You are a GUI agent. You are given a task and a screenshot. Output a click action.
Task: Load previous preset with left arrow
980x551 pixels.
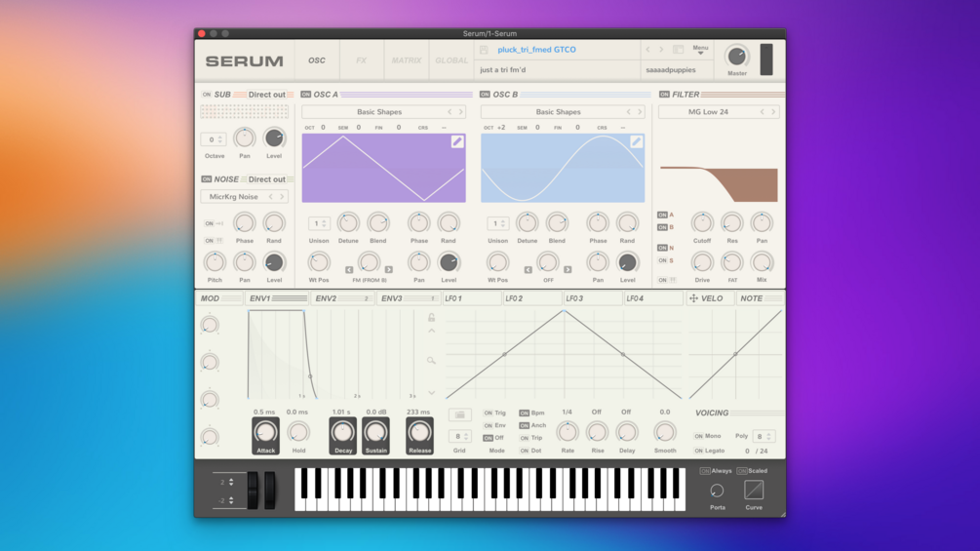pyautogui.click(x=648, y=50)
